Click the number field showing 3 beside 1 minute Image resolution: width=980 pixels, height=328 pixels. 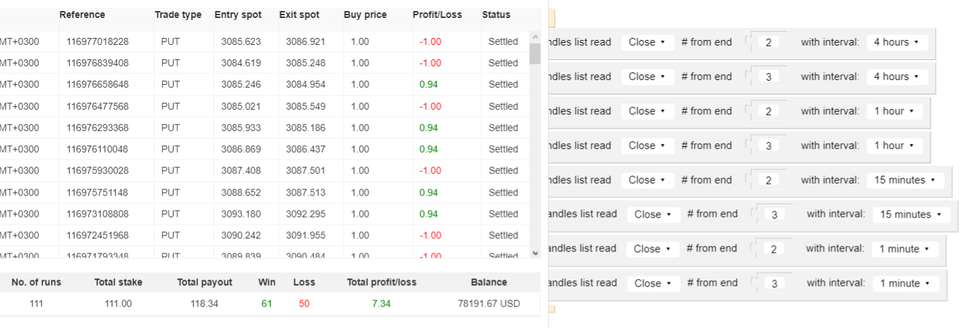pyautogui.click(x=774, y=283)
